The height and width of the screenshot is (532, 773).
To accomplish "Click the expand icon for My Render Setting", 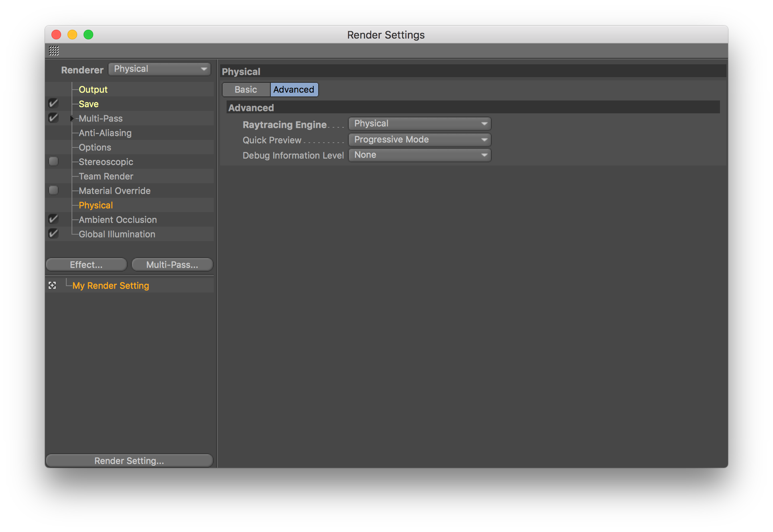I will click(52, 285).
